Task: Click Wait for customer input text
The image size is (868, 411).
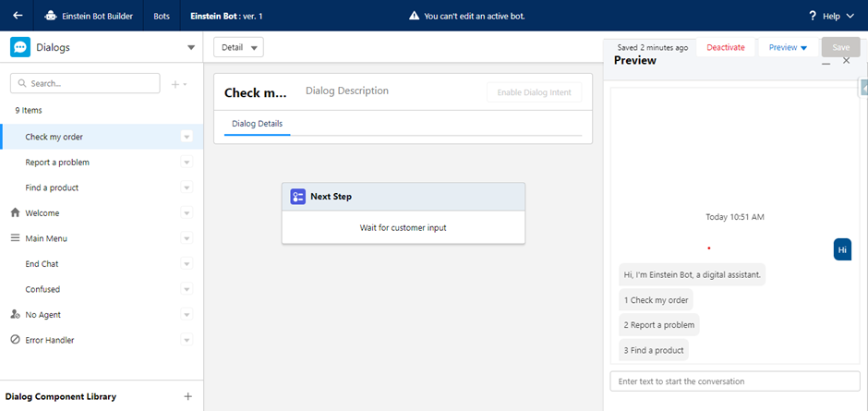Action: coord(403,227)
